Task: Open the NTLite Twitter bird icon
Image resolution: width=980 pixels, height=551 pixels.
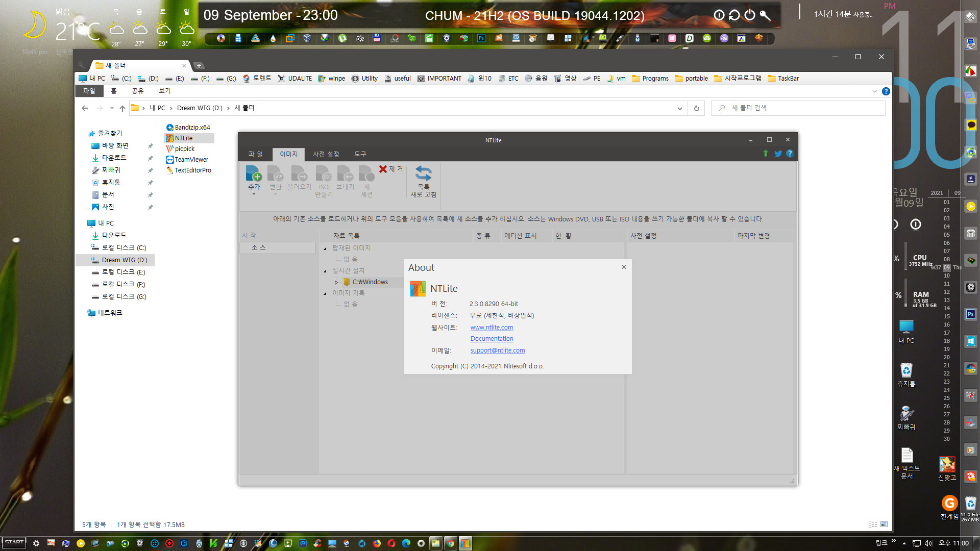Action: pos(778,154)
